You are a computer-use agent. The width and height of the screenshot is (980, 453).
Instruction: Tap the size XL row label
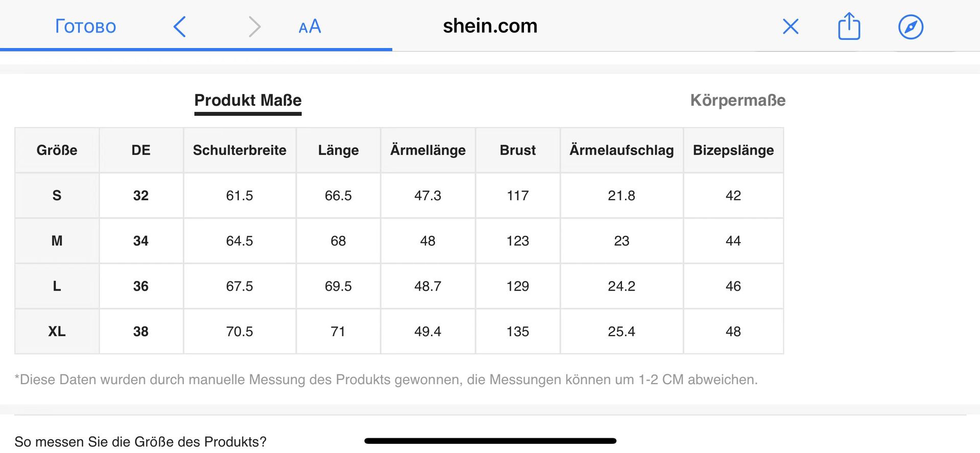point(57,331)
